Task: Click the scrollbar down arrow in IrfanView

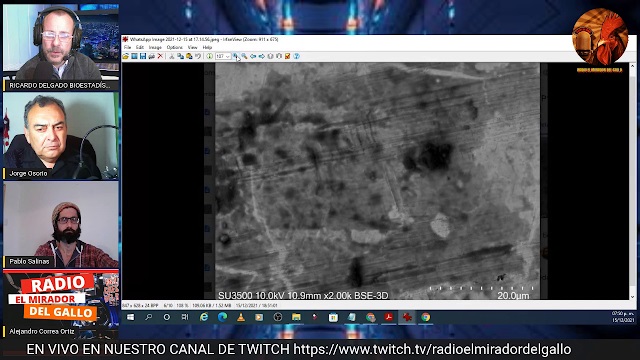Action: point(633,297)
